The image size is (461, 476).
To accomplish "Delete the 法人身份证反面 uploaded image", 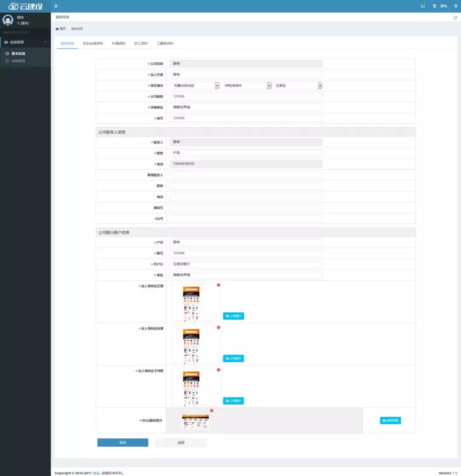I will [219, 327].
